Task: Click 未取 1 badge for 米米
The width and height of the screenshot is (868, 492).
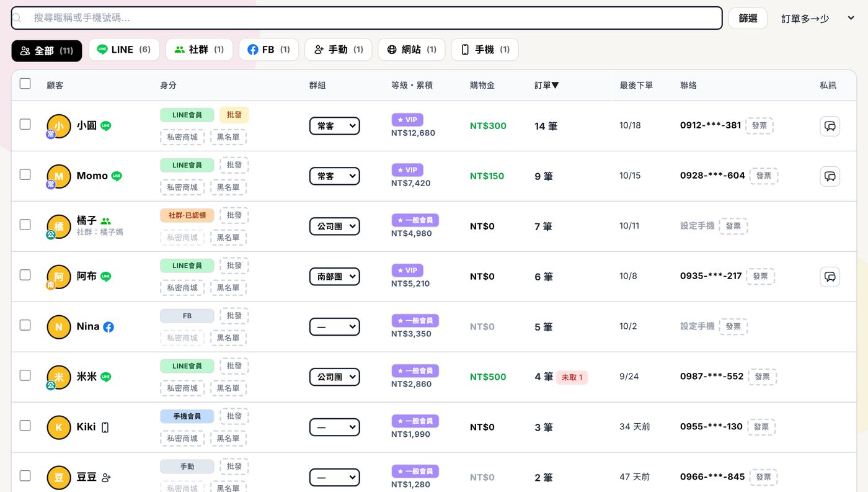Action: pos(572,377)
